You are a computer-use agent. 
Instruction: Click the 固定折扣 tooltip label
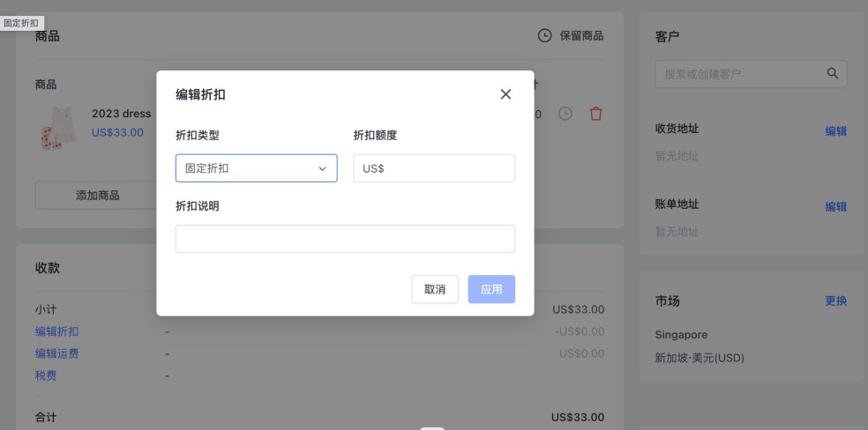tap(21, 23)
